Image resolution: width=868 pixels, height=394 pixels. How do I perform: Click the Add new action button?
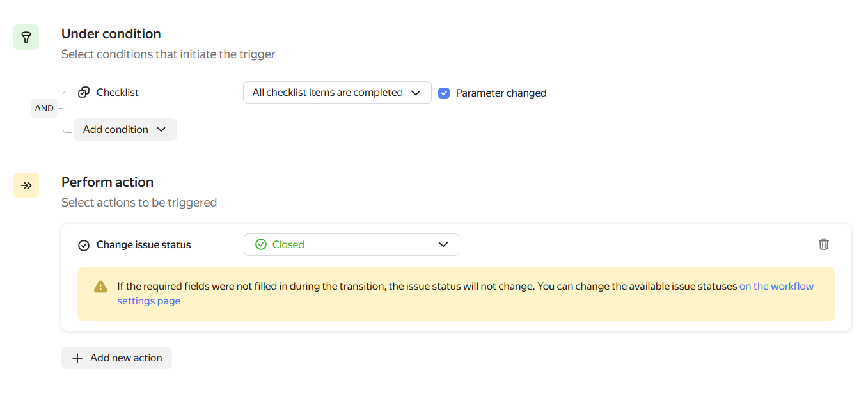point(117,358)
